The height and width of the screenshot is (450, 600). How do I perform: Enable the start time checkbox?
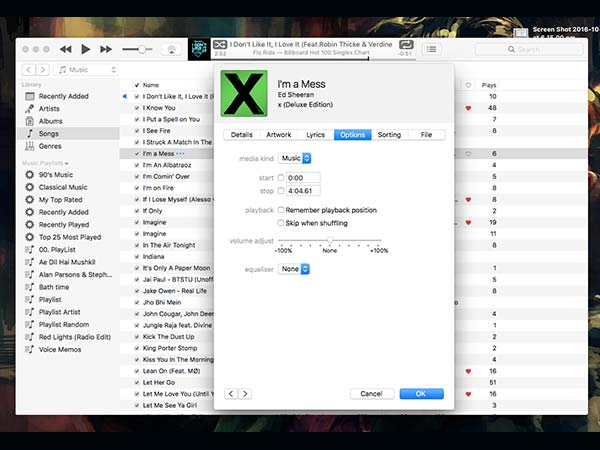click(x=281, y=178)
